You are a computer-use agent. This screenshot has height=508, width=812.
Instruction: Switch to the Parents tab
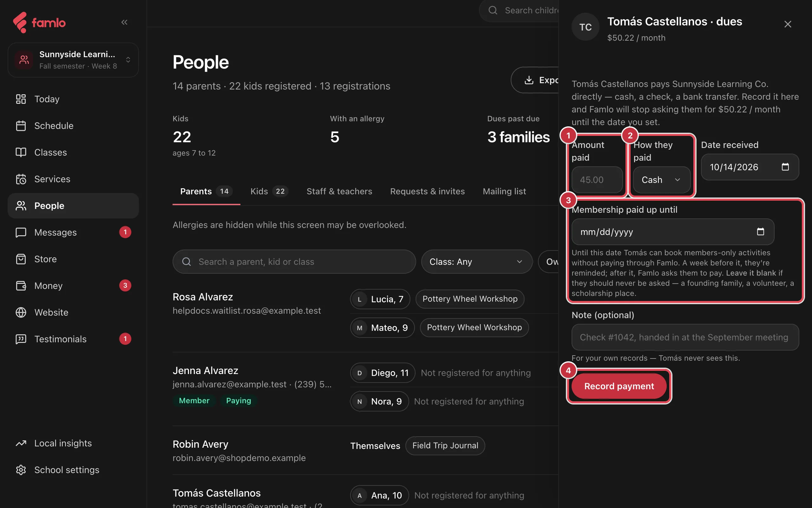206,191
